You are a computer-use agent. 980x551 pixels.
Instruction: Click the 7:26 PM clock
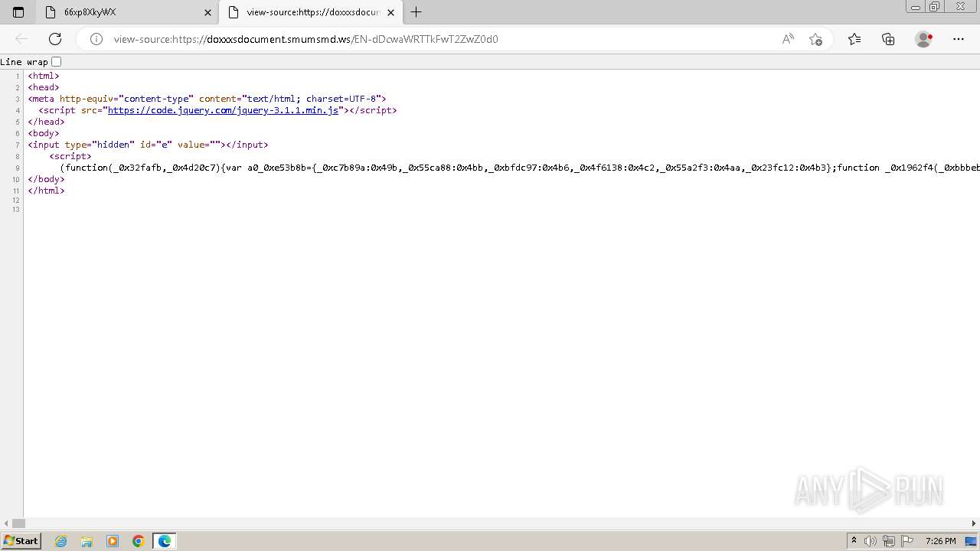tap(941, 541)
